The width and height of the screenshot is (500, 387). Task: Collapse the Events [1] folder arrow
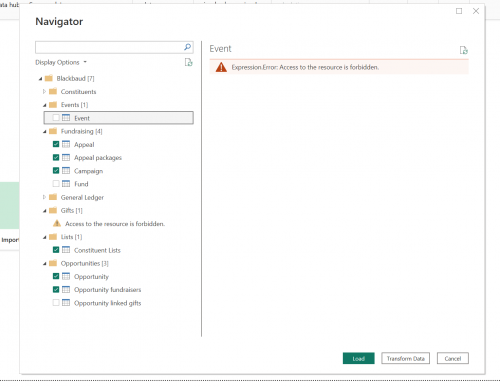tap(45, 105)
